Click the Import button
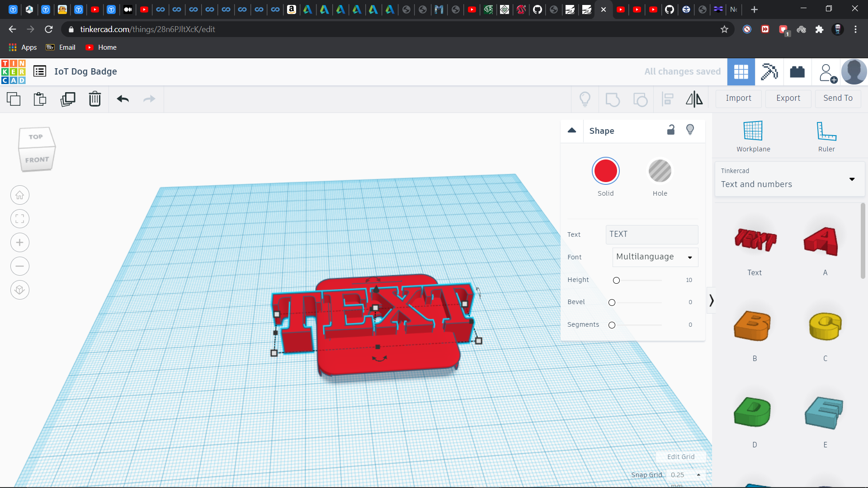Viewport: 868px width, 488px height. (738, 98)
